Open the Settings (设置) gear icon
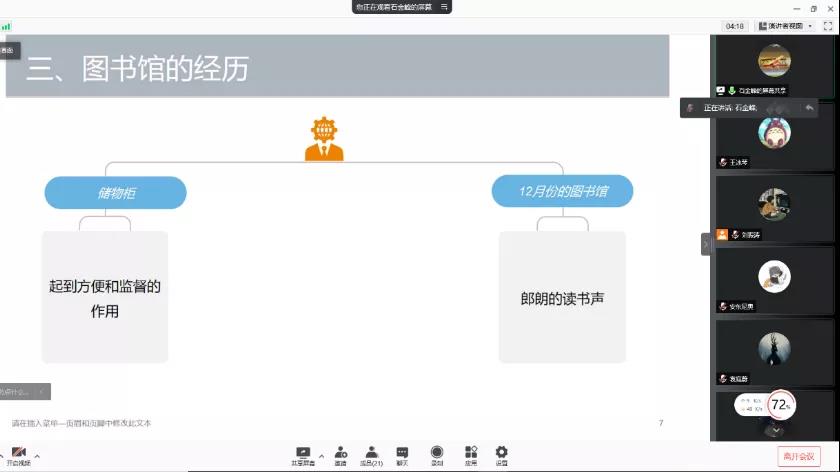Viewport: 840px width, 472px height. [501, 454]
